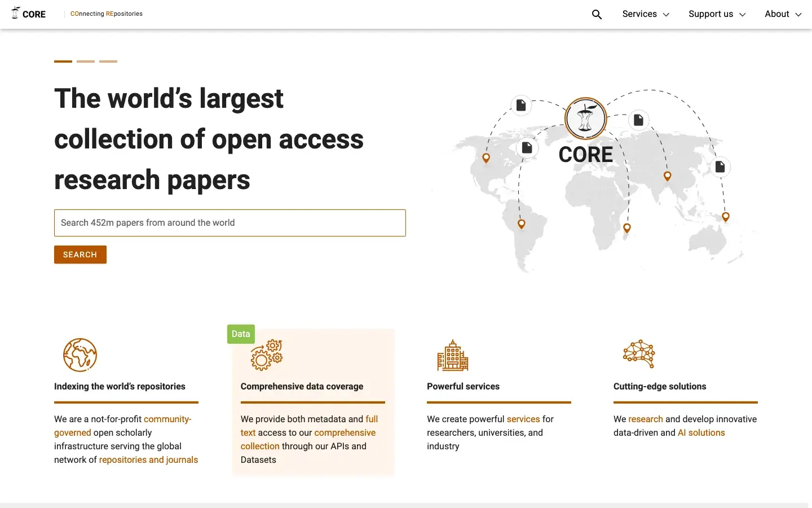The height and width of the screenshot is (508, 812).
Task: Click the network brain icon above Cutting-edge solutions
Action: [639, 354]
